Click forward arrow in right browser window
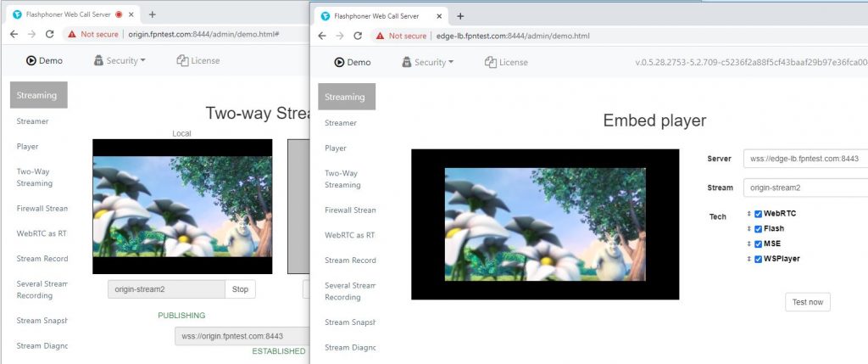The width and height of the screenshot is (868, 364). point(340,36)
